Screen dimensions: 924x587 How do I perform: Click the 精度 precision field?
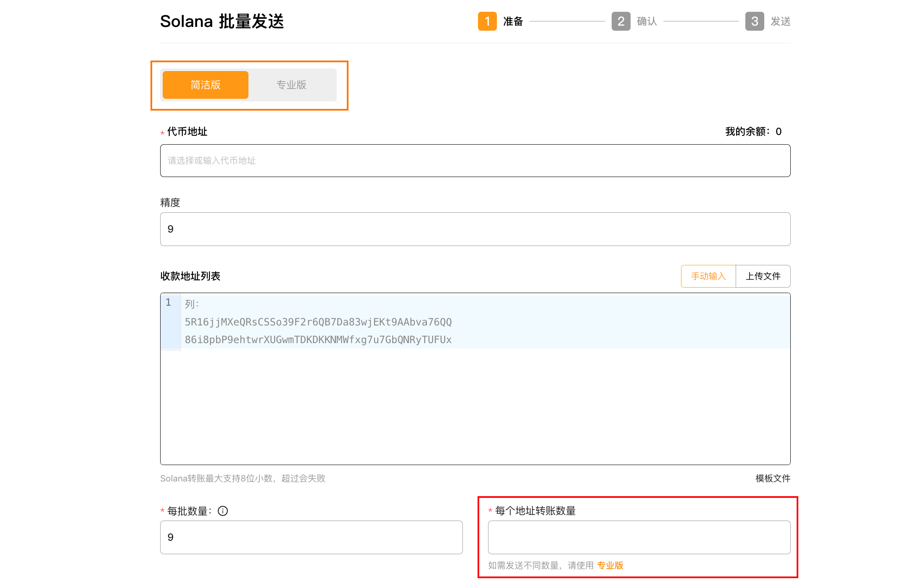(x=475, y=229)
